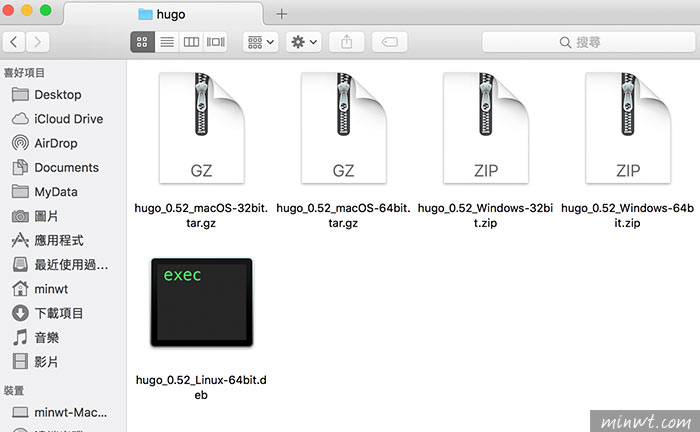Open minwt home folder in sidebar

[x=40, y=289]
